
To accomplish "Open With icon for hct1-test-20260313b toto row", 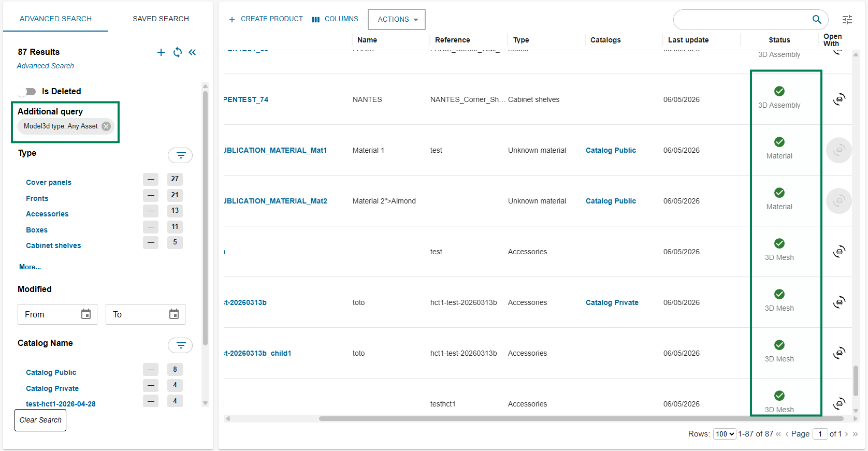I will coord(839,302).
